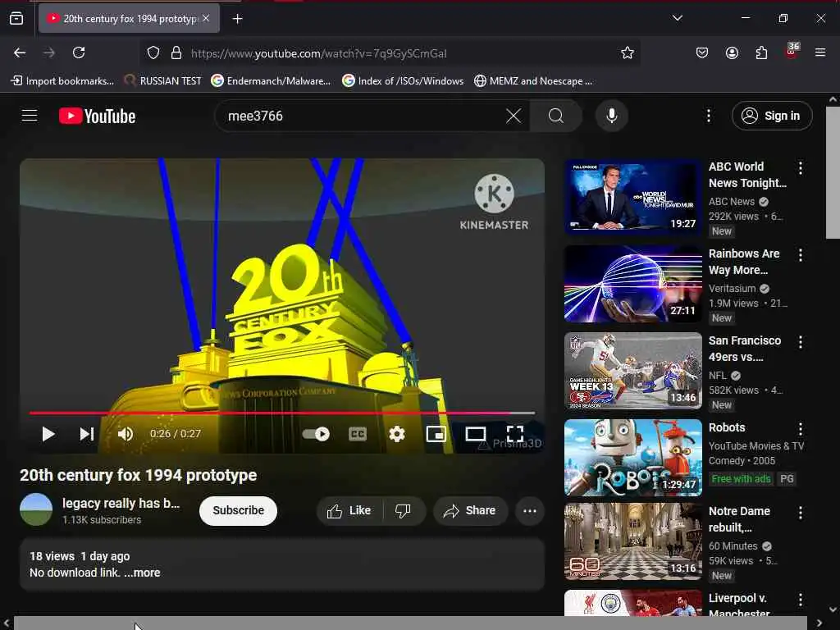
Task: Open Pocket save icon
Action: [702, 52]
